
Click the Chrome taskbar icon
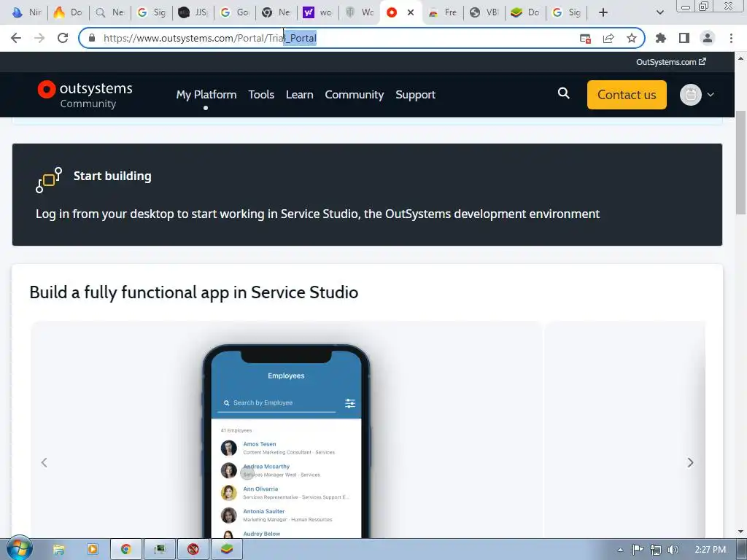tap(125, 550)
